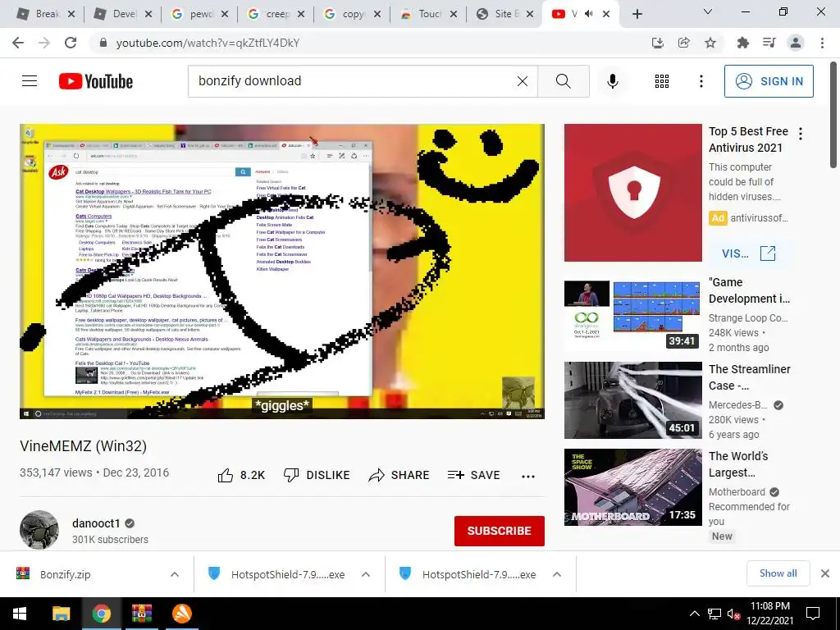
Task: Mute the playing tab's audio icon
Action: pyautogui.click(x=589, y=14)
